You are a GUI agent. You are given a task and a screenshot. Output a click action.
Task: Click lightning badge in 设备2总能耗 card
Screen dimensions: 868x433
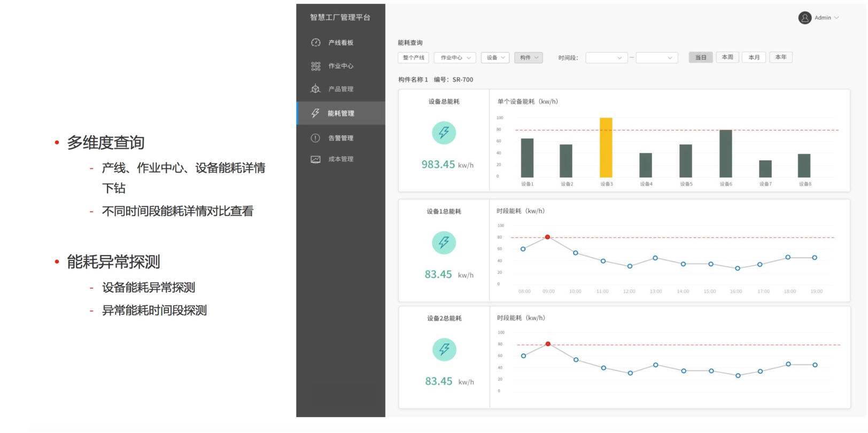click(x=444, y=350)
